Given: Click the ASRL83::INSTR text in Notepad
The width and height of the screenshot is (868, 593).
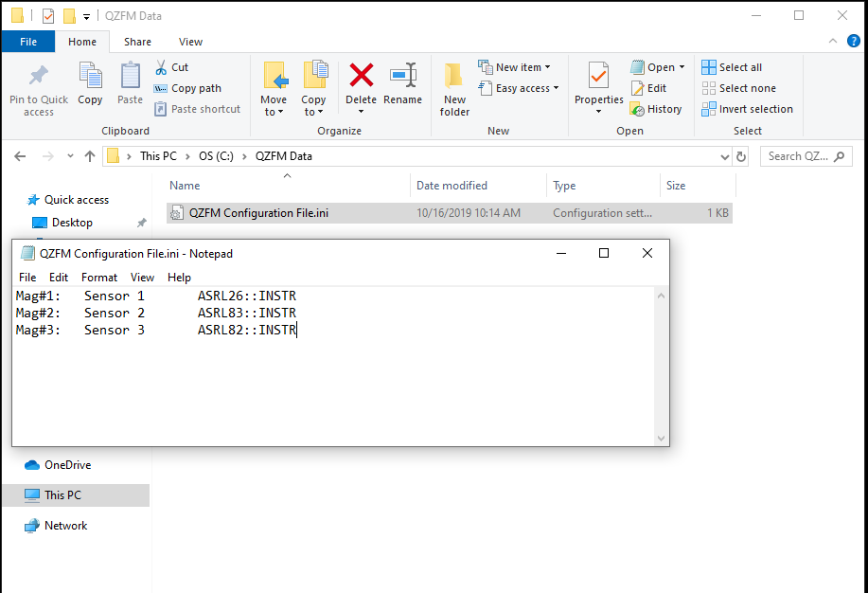Looking at the screenshot, I should (247, 314).
